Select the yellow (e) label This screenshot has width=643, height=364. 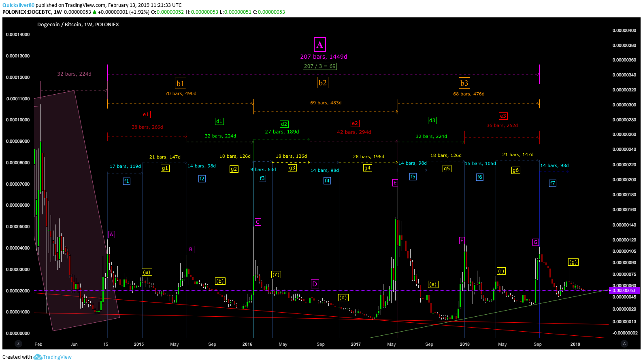pyautogui.click(x=433, y=284)
